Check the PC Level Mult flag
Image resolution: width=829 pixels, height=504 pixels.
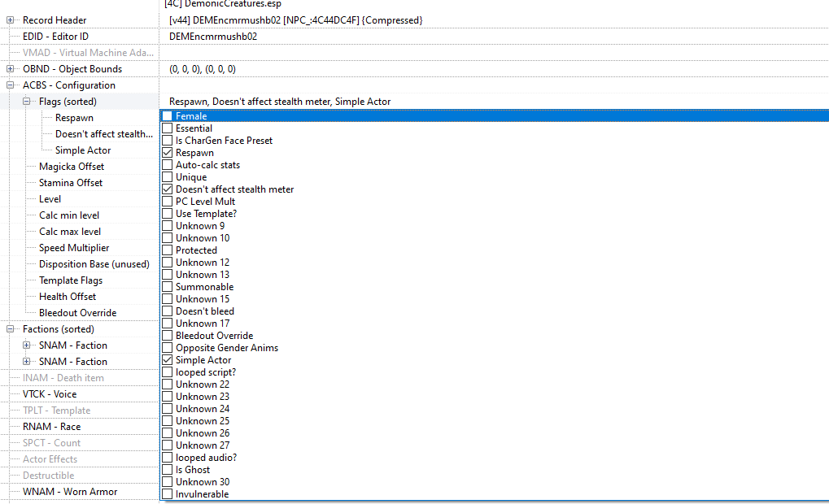(168, 201)
